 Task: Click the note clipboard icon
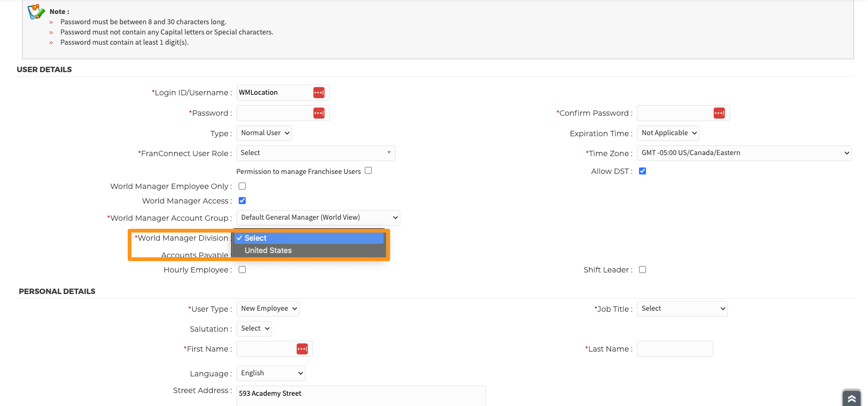pyautogui.click(x=36, y=12)
